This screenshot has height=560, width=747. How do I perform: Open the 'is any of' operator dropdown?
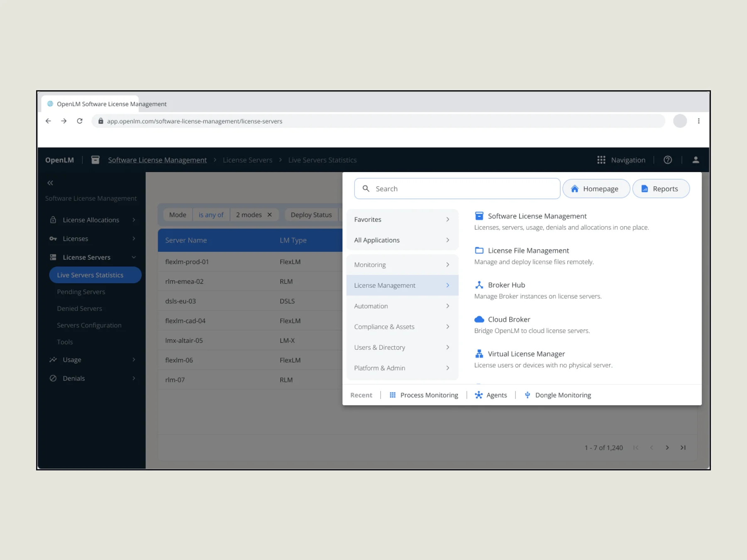click(x=211, y=215)
